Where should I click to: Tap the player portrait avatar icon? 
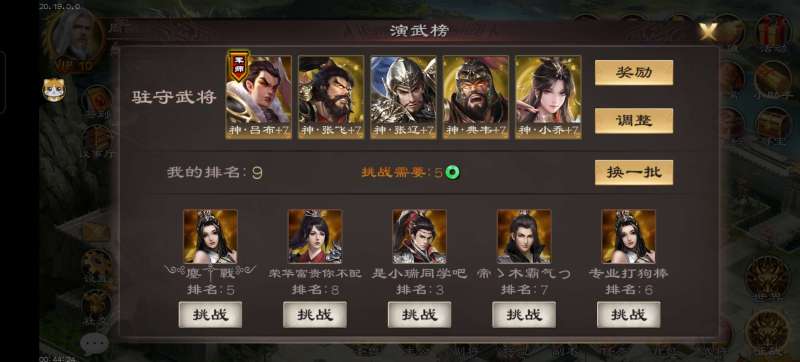[76, 38]
